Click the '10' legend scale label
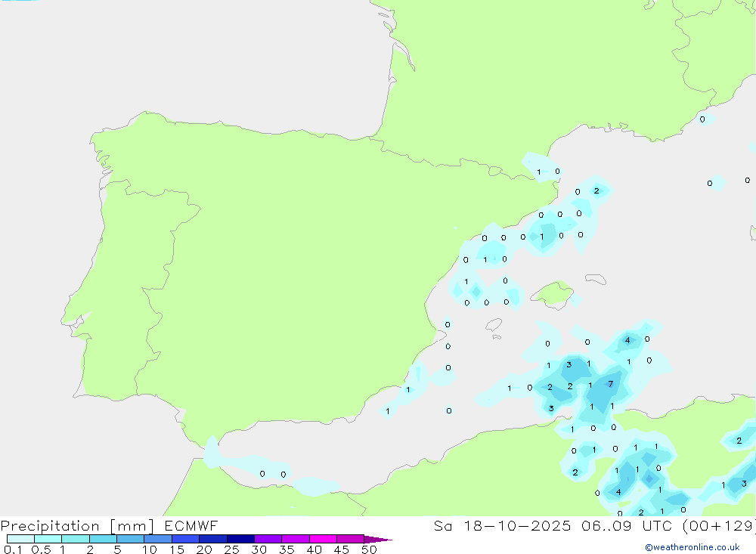Image resolution: width=756 pixels, height=554 pixels. click(x=150, y=549)
